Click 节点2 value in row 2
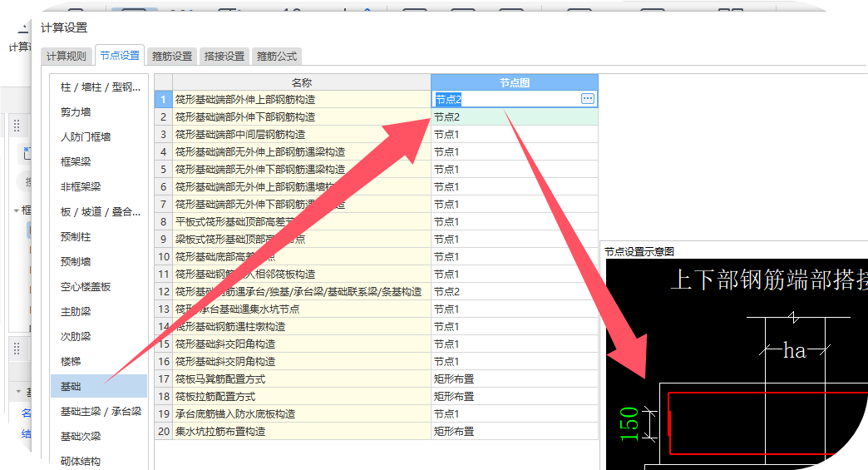The image size is (868, 470). click(515, 116)
